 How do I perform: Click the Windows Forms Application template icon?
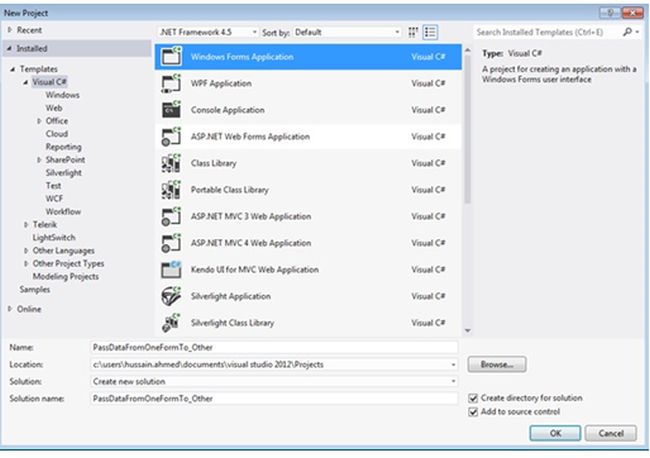tap(171, 57)
